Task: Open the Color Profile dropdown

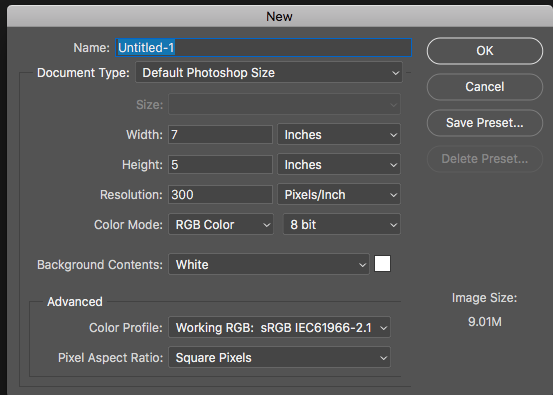Action: coord(279,327)
